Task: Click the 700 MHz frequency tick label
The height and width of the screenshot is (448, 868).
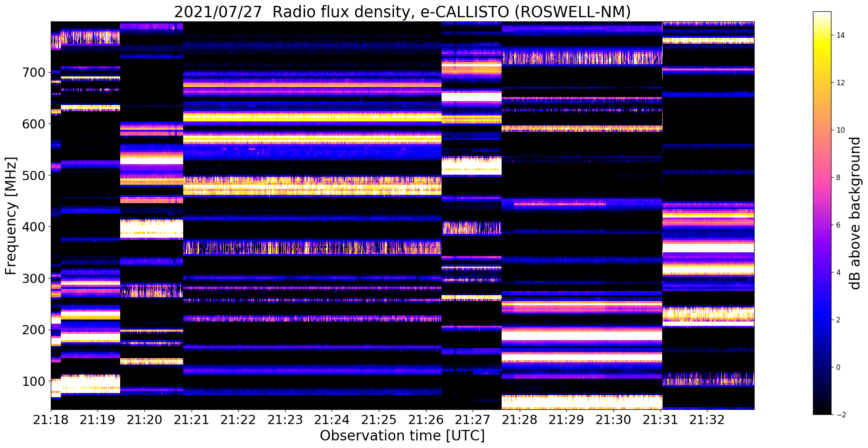Action: [33, 73]
